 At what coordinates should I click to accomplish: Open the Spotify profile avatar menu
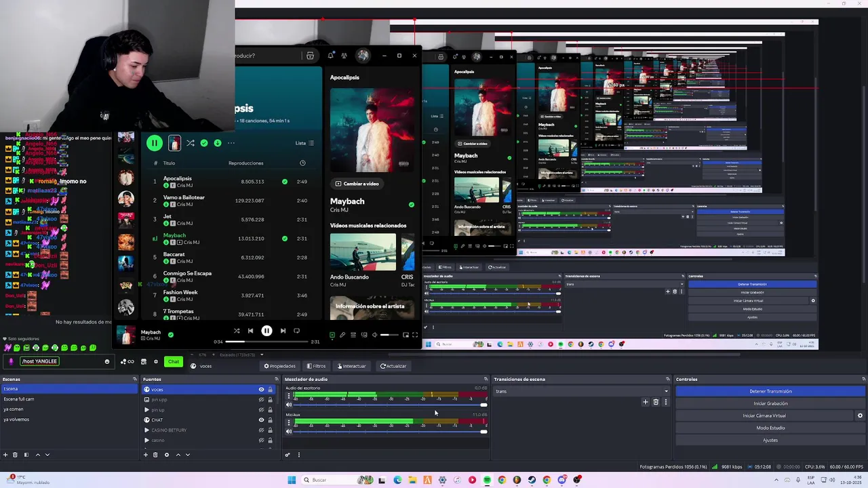point(363,56)
